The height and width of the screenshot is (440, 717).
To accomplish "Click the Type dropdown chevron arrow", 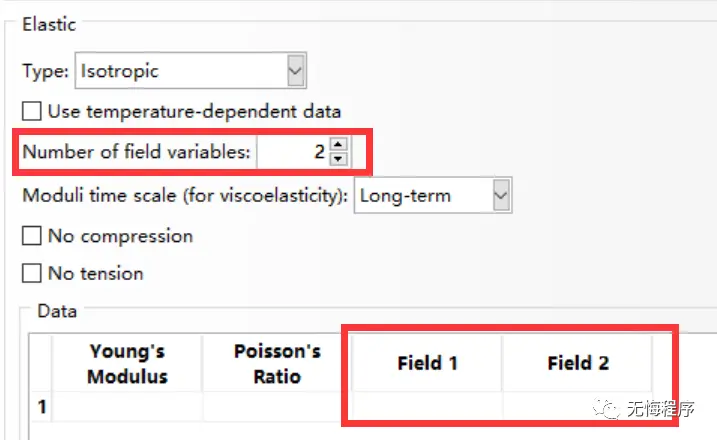I will [x=295, y=71].
